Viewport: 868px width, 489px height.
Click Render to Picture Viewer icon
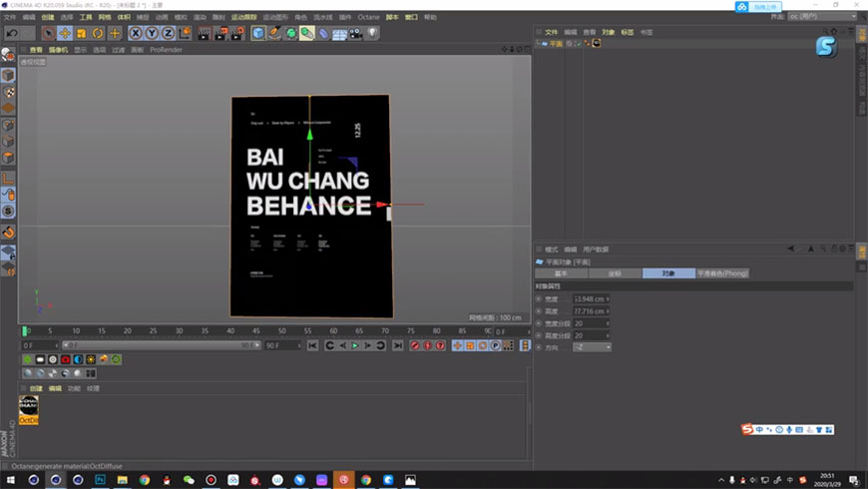coord(220,33)
